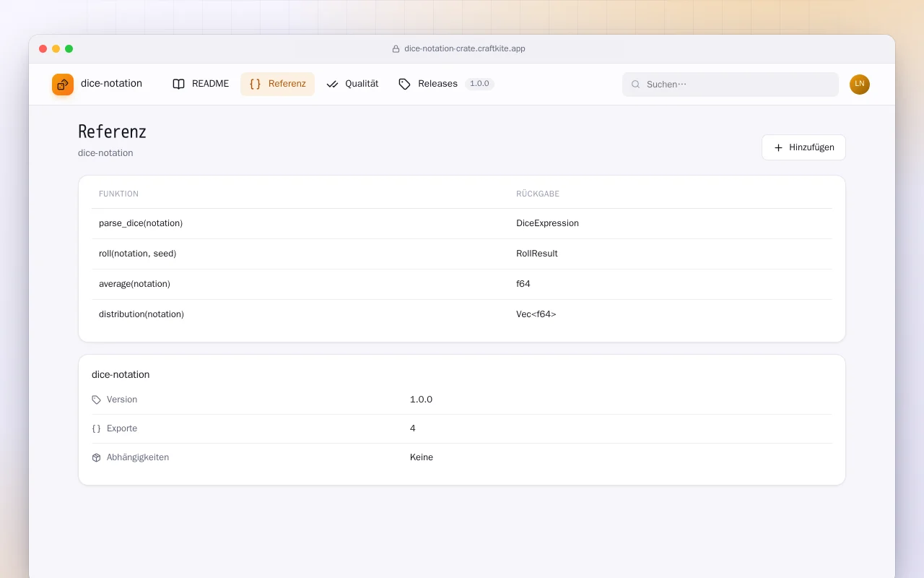Image resolution: width=924 pixels, height=578 pixels.
Task: Select the roll(notation, seed) row
Action: [x=462, y=254]
